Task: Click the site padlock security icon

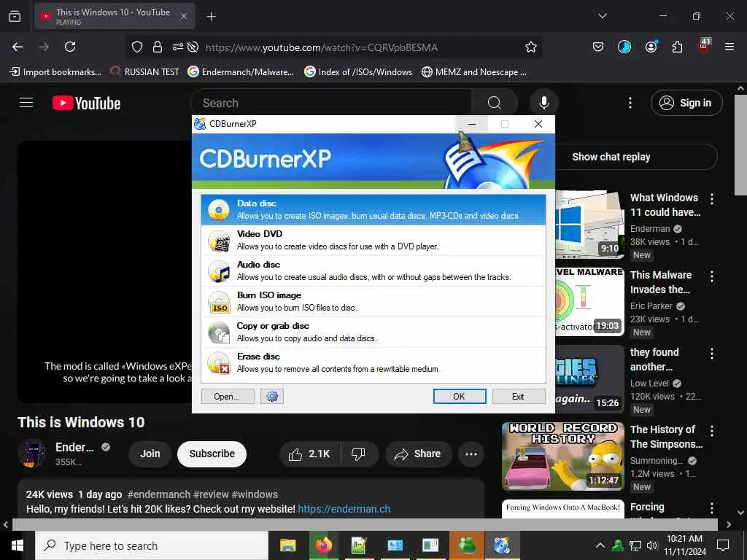Action: click(158, 47)
